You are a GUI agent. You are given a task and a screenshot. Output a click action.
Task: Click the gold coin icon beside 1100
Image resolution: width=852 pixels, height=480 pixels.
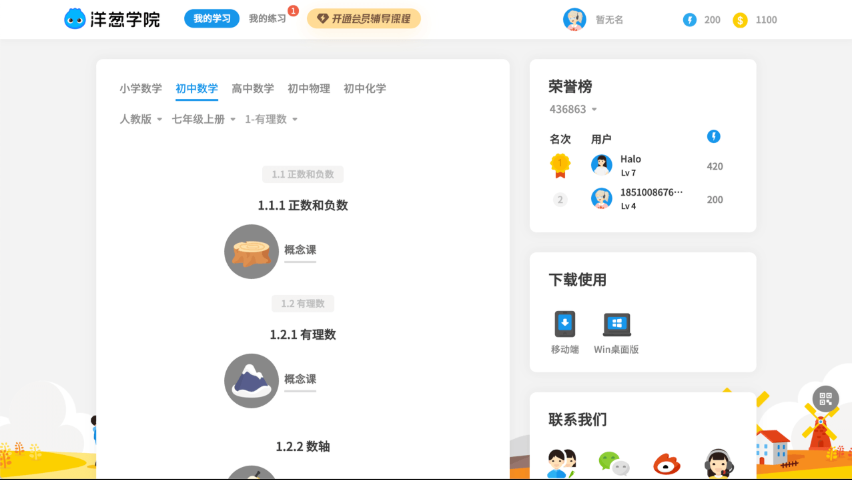pos(740,20)
